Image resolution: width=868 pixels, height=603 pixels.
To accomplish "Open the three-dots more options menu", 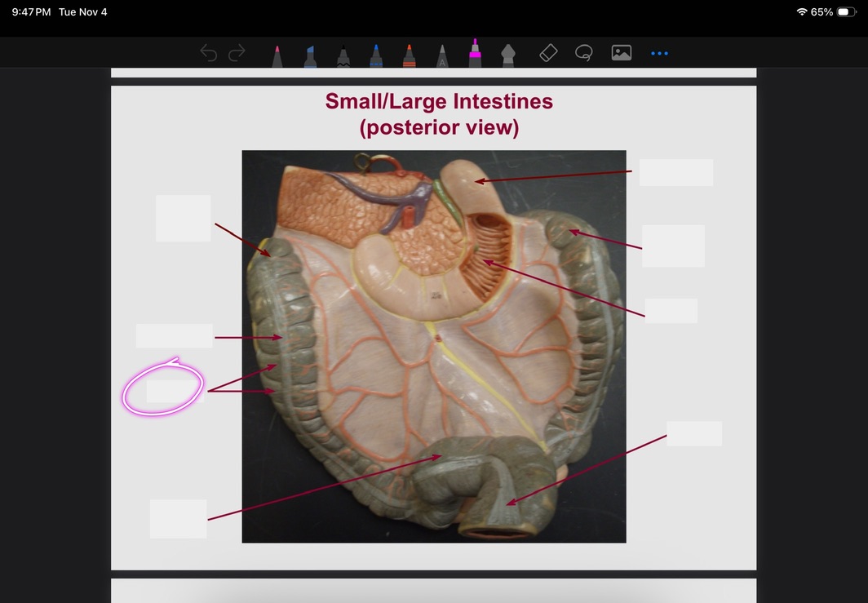I will 659,54.
